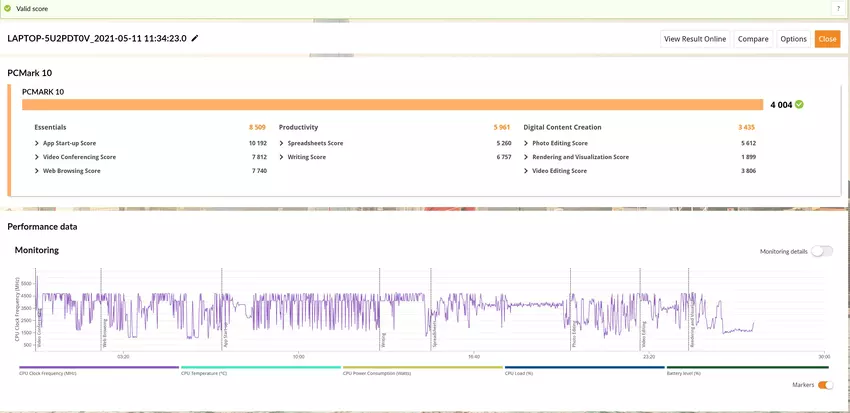
Task: Select the CPU Load legend bar
Action: [584, 368]
